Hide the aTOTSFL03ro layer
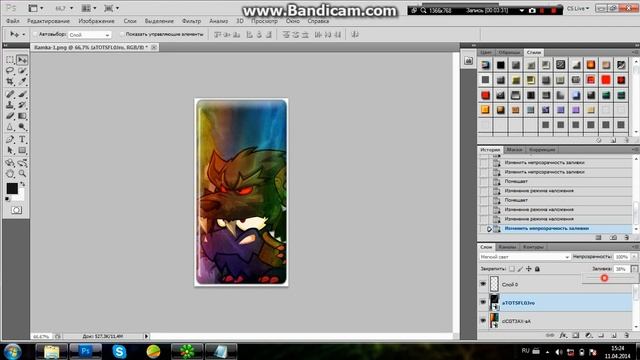The width and height of the screenshot is (640, 360). [x=483, y=302]
